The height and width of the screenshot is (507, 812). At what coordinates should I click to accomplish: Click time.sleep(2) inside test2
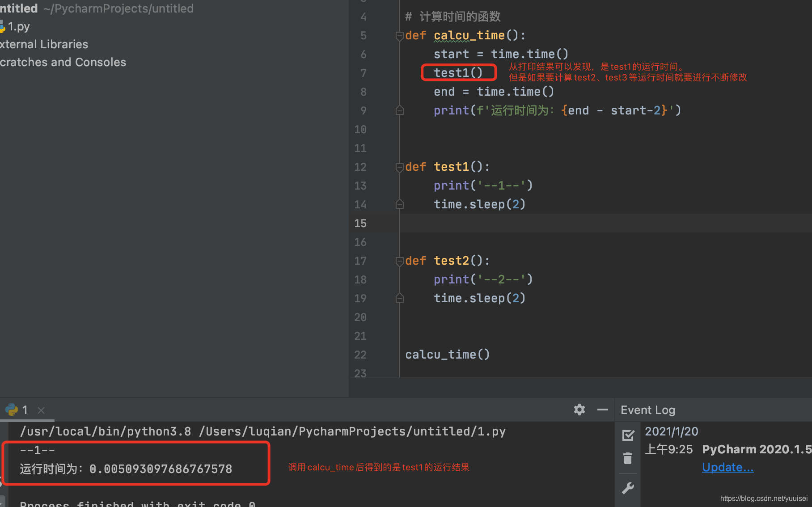480,298
